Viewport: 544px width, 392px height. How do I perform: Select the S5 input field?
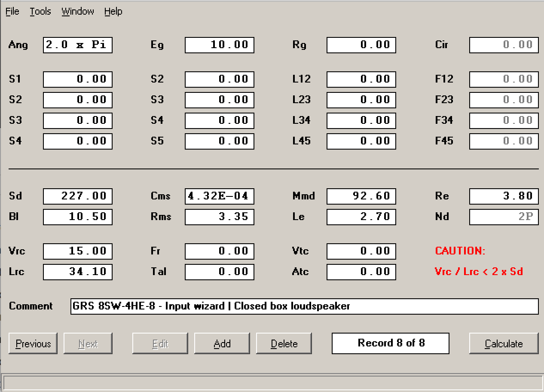click(220, 141)
